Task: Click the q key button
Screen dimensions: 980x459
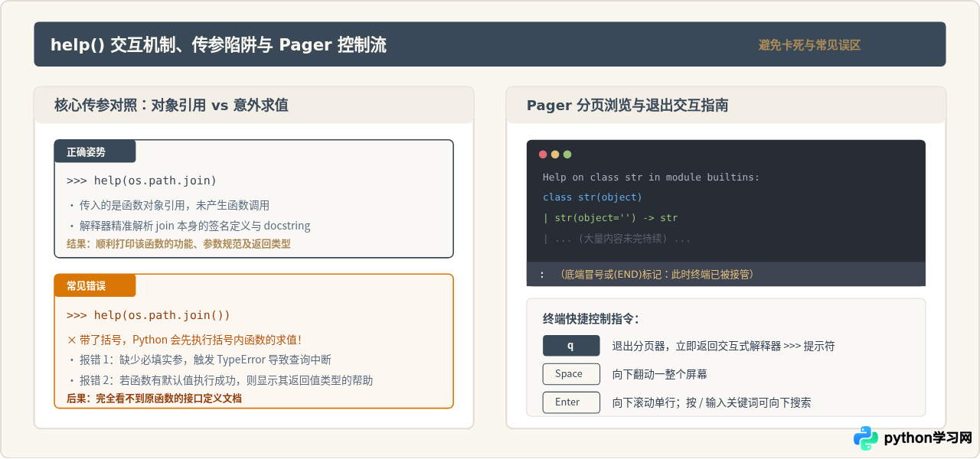Action: click(571, 346)
